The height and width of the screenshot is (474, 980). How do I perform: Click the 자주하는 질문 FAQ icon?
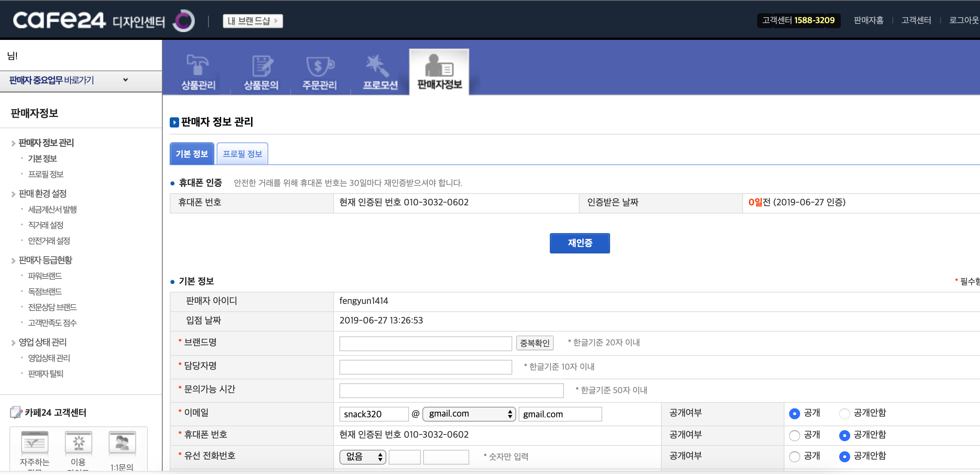coord(34,443)
